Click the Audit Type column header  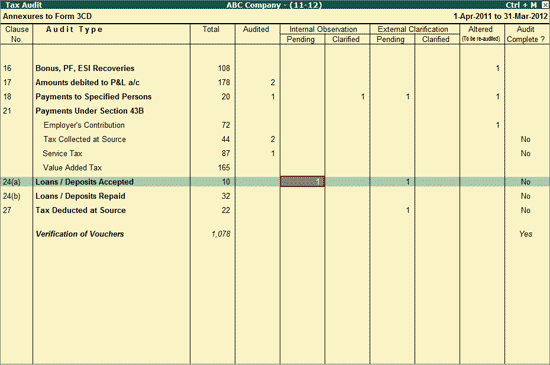(74, 29)
